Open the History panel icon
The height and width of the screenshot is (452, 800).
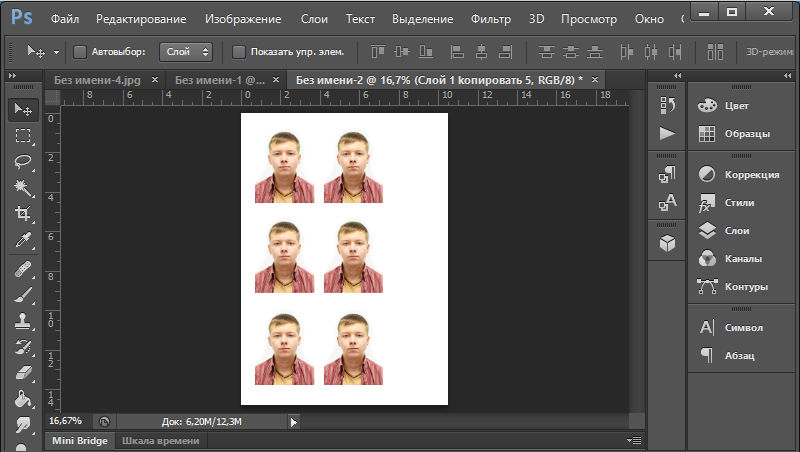[x=667, y=105]
